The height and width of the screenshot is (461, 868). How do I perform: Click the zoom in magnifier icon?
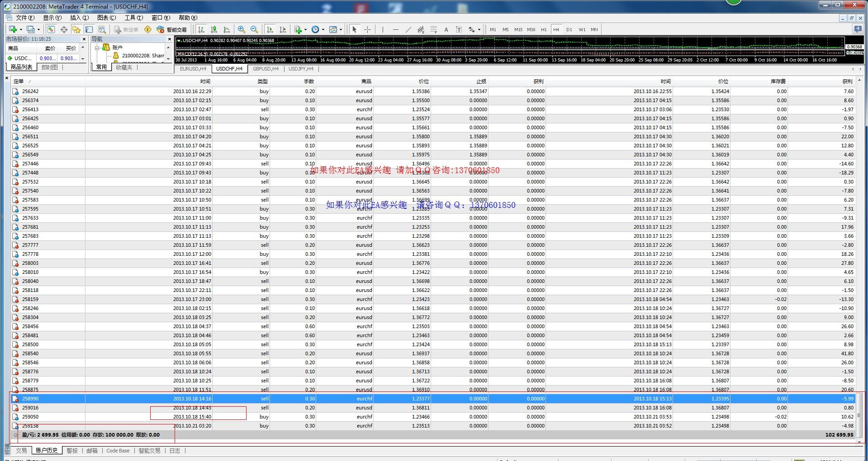[242, 29]
